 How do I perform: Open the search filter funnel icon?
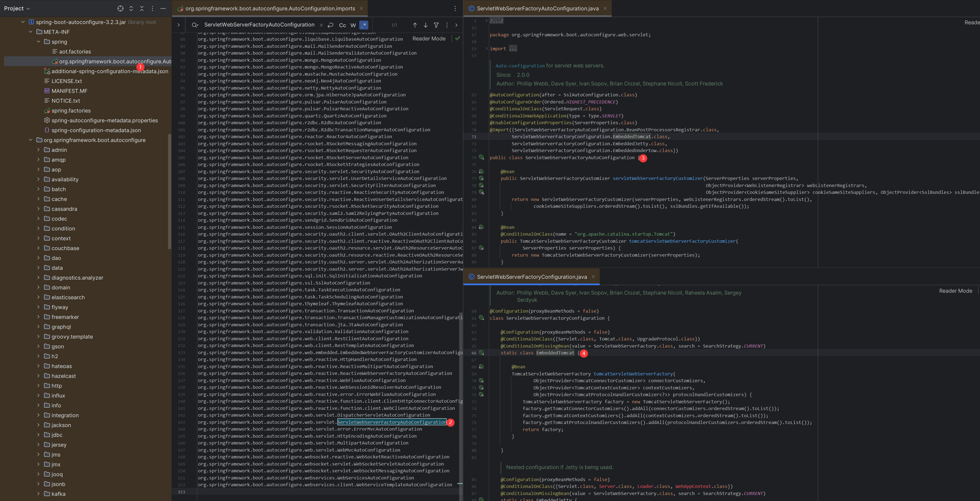[x=436, y=25]
